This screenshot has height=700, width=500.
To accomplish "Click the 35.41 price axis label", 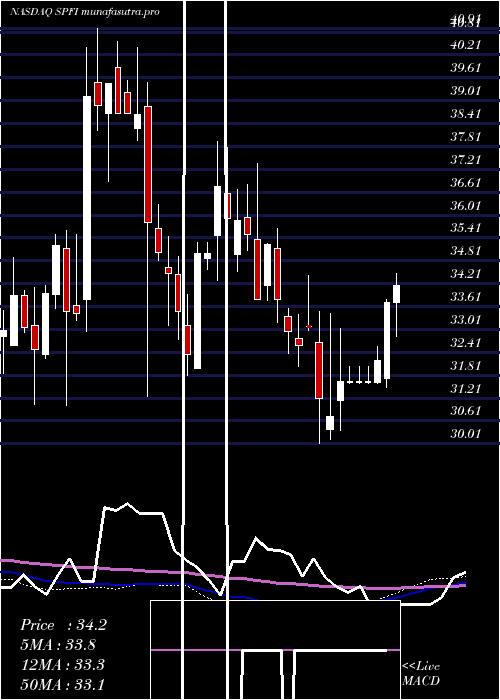I will pos(465,228).
